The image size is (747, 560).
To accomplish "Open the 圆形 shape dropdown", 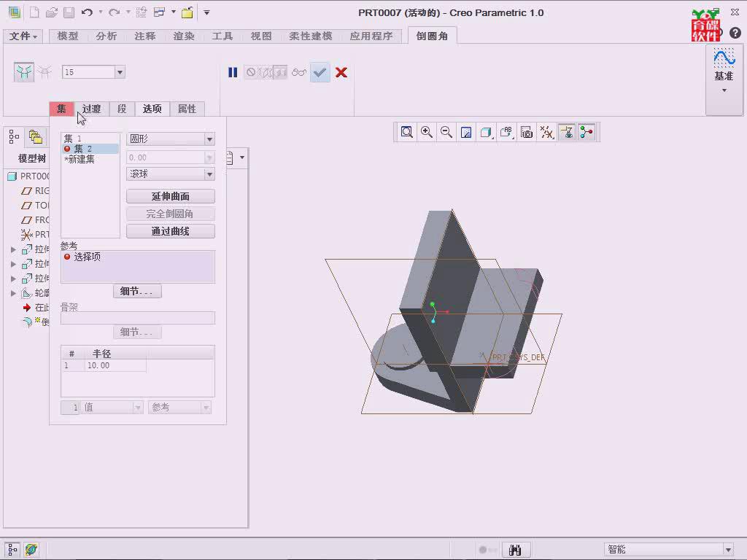I will pyautogui.click(x=209, y=139).
